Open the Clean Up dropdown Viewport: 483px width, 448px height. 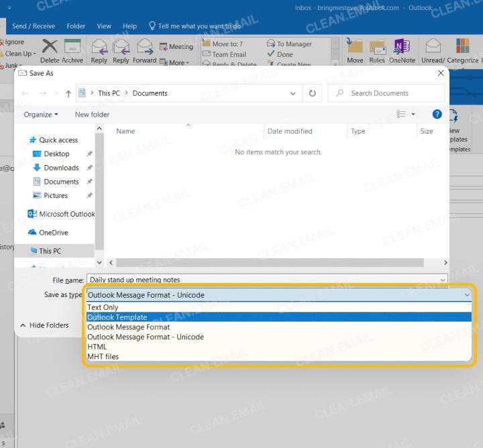pyautogui.click(x=19, y=54)
